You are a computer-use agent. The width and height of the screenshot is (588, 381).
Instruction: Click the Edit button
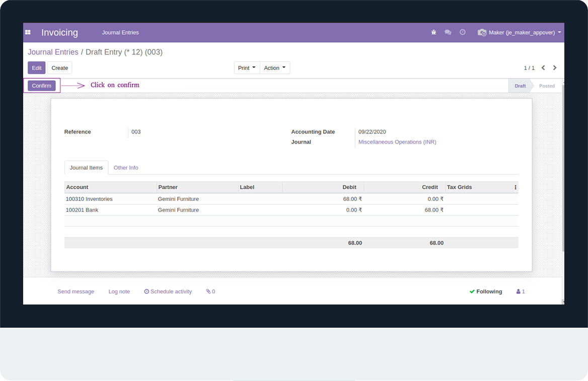click(x=37, y=68)
